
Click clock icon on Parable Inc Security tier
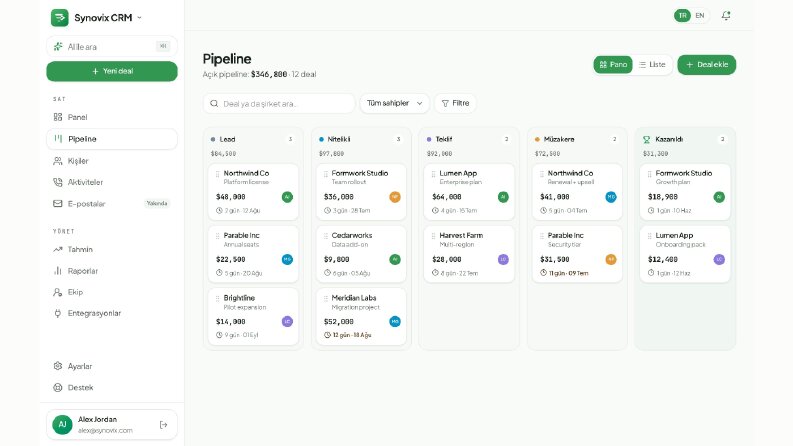click(543, 273)
